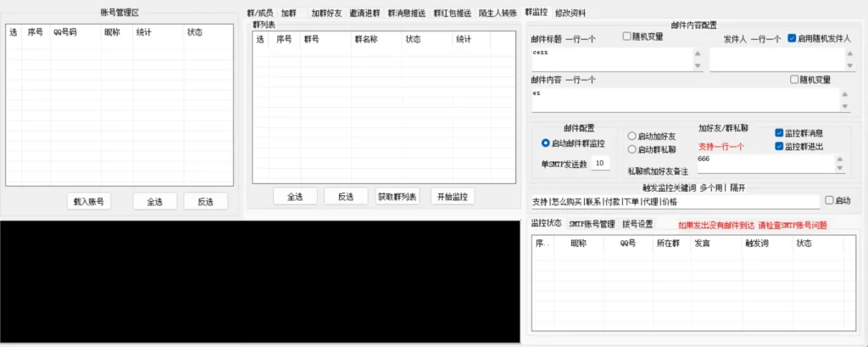Click 昵称 column header in account list
This screenshot has height=347, width=868.
[117, 33]
